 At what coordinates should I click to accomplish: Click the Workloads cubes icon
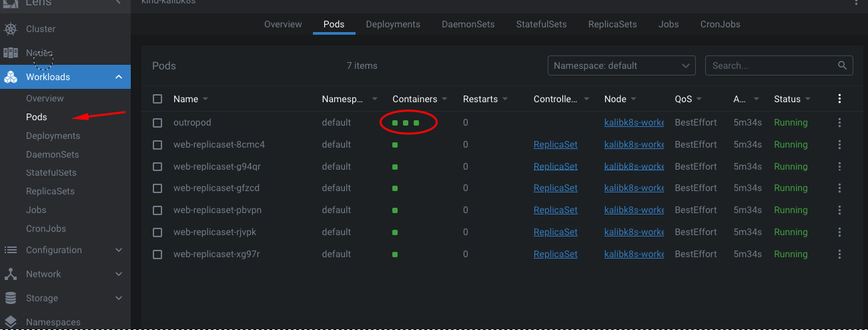(x=11, y=77)
